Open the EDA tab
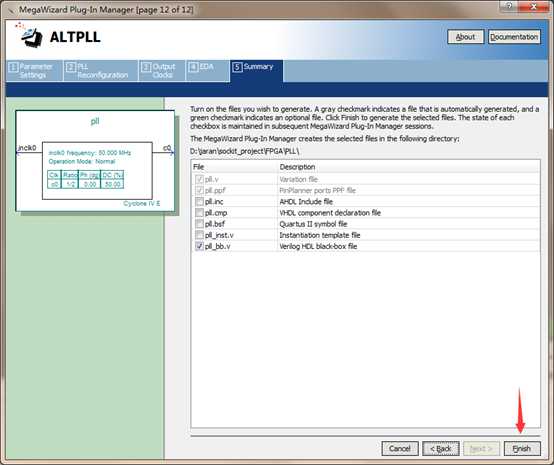The image size is (554, 465). click(207, 71)
